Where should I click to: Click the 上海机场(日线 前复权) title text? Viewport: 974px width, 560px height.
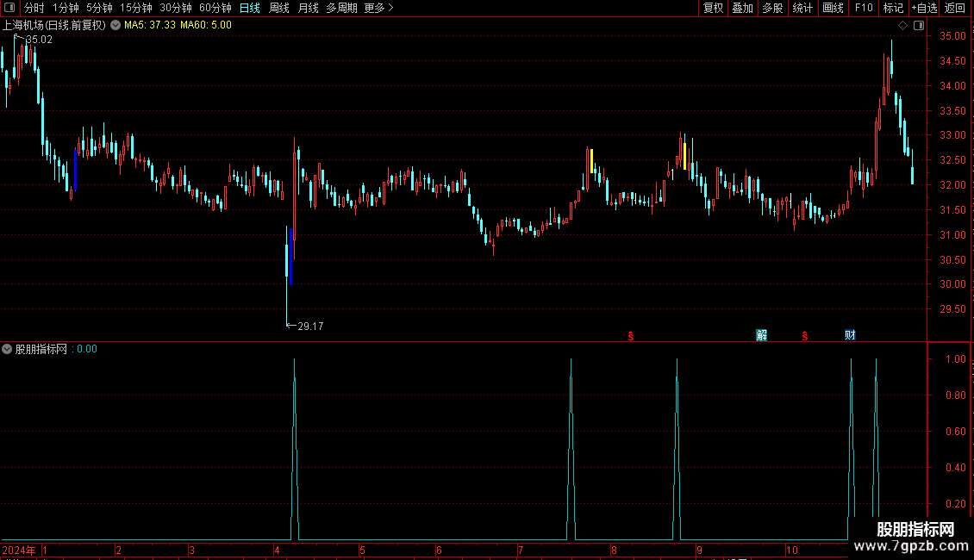pyautogui.click(x=54, y=26)
